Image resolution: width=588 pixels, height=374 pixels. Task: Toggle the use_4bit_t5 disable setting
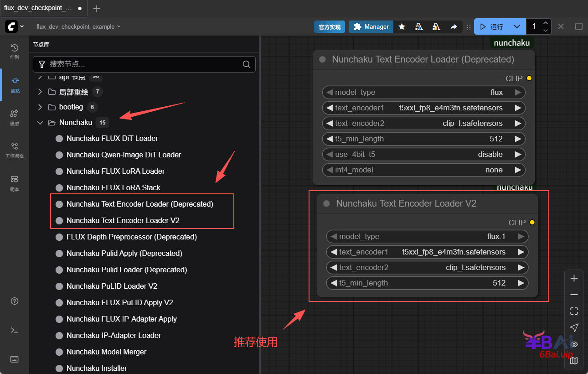423,155
